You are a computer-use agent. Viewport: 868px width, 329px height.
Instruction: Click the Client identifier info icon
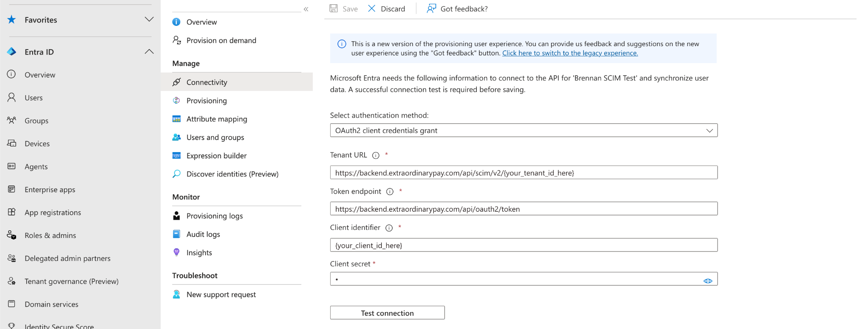pos(389,228)
